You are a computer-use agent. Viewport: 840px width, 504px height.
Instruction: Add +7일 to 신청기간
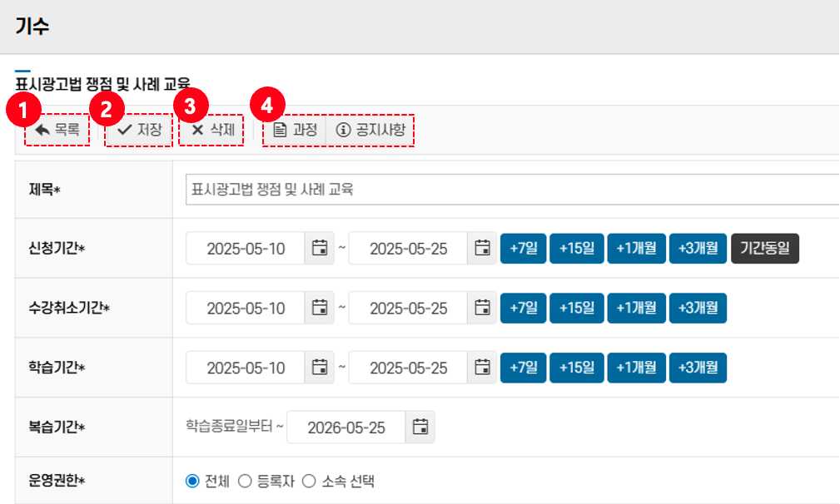coord(523,248)
